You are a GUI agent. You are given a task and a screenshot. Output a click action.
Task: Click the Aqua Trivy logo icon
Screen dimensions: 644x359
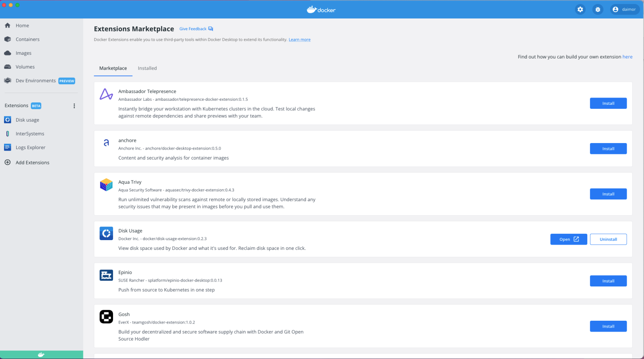(106, 185)
